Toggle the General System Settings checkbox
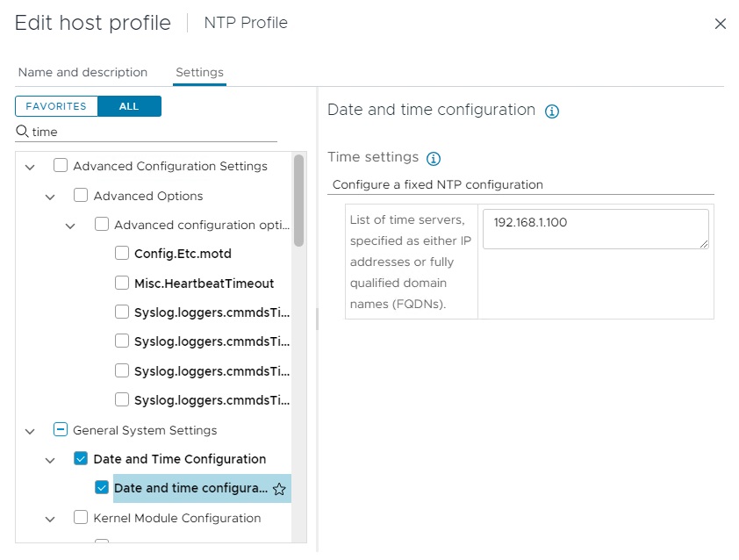The width and height of the screenshot is (739, 560). pyautogui.click(x=61, y=430)
